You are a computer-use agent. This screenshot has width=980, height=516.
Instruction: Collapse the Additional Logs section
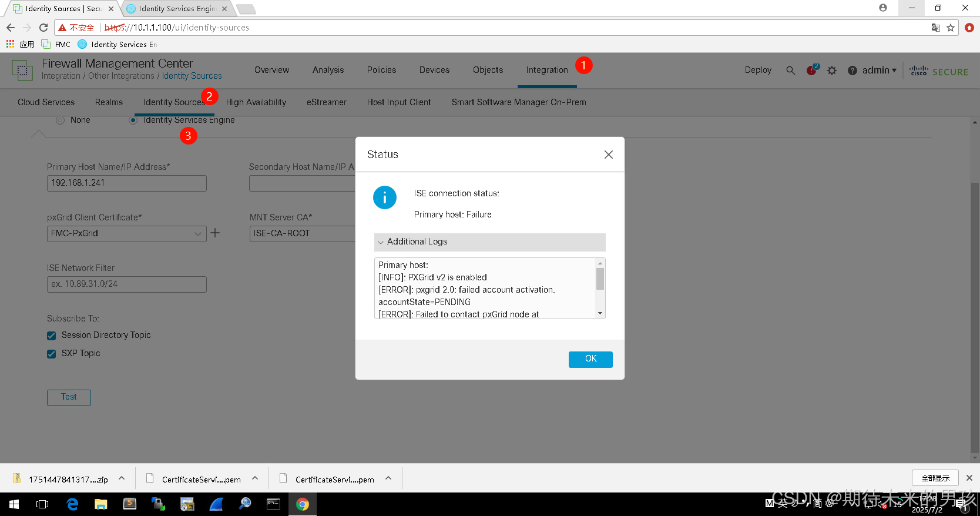coord(489,242)
